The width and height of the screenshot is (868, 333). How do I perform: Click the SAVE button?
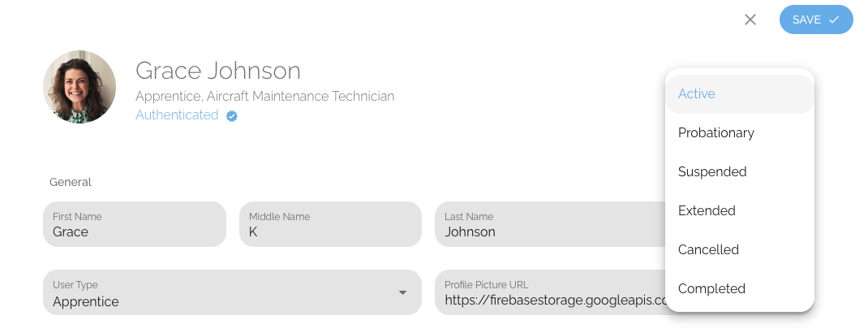816,19
